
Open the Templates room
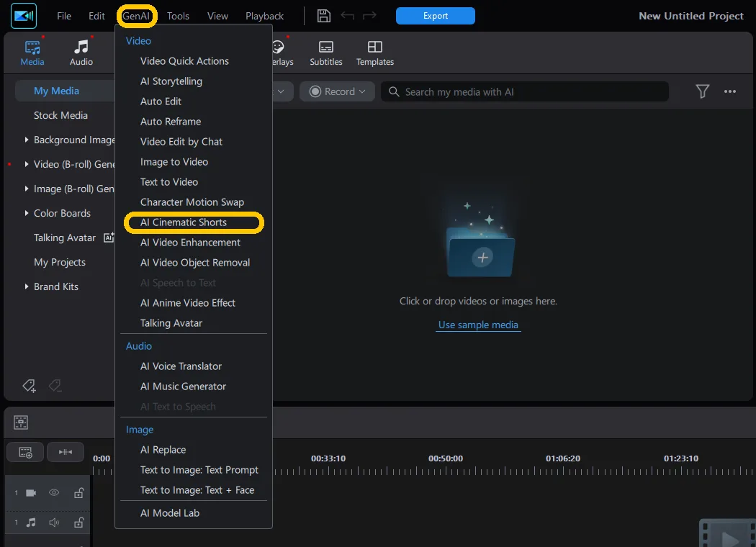tap(374, 53)
